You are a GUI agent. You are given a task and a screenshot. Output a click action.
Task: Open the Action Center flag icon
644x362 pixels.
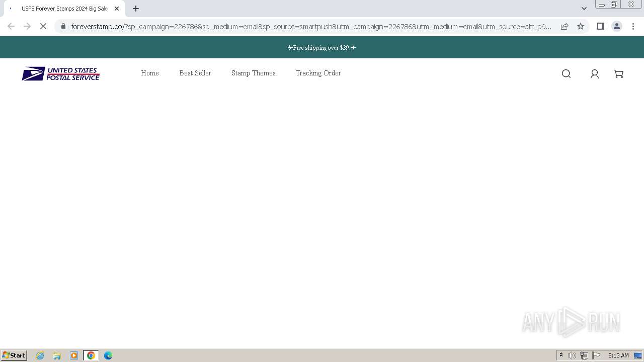(x=596, y=355)
